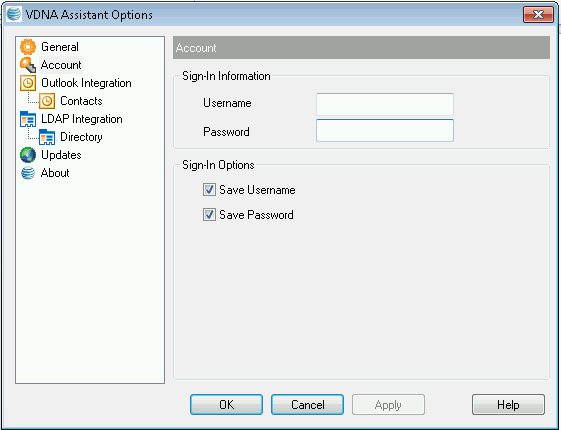Focus the Password input field

[385, 131]
